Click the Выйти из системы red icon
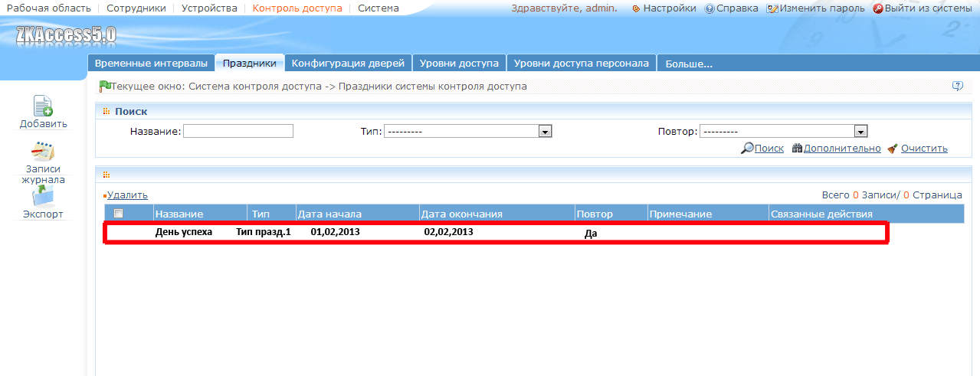This screenshot has width=980, height=376. point(877,8)
